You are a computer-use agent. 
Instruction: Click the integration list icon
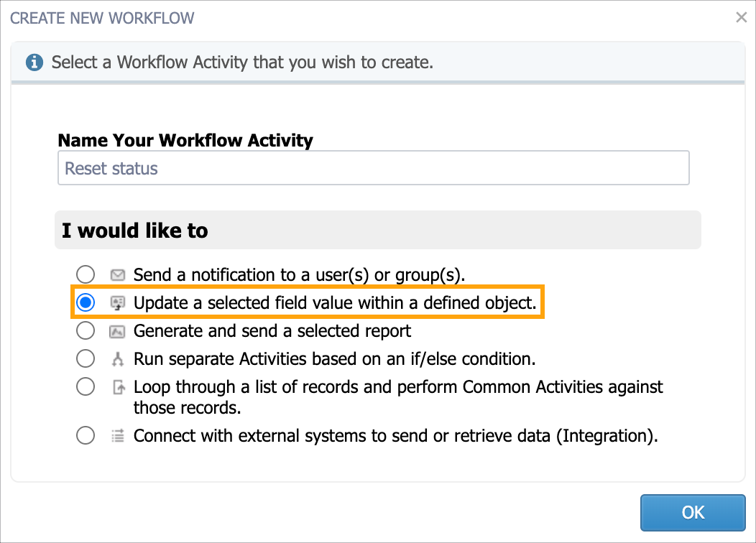click(x=118, y=435)
